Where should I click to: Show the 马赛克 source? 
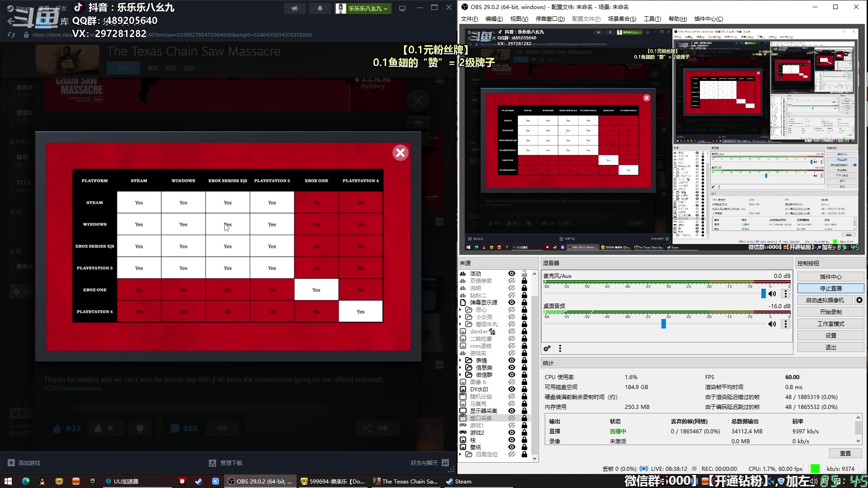pos(512,404)
